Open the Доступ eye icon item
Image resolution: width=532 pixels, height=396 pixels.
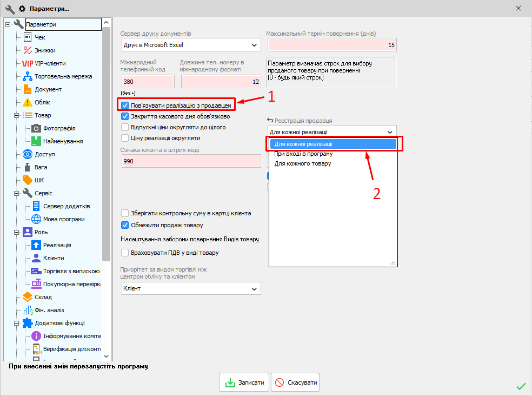coord(28,154)
